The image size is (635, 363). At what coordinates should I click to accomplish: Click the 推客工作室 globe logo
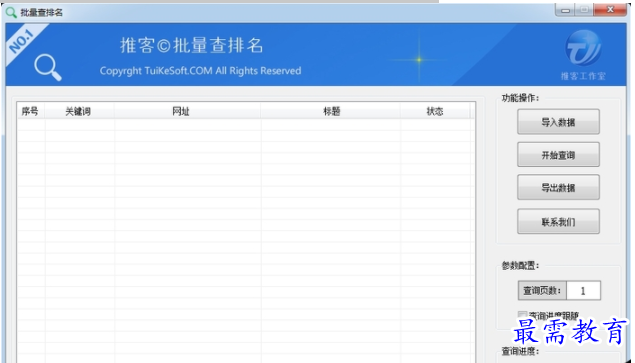click(x=583, y=48)
